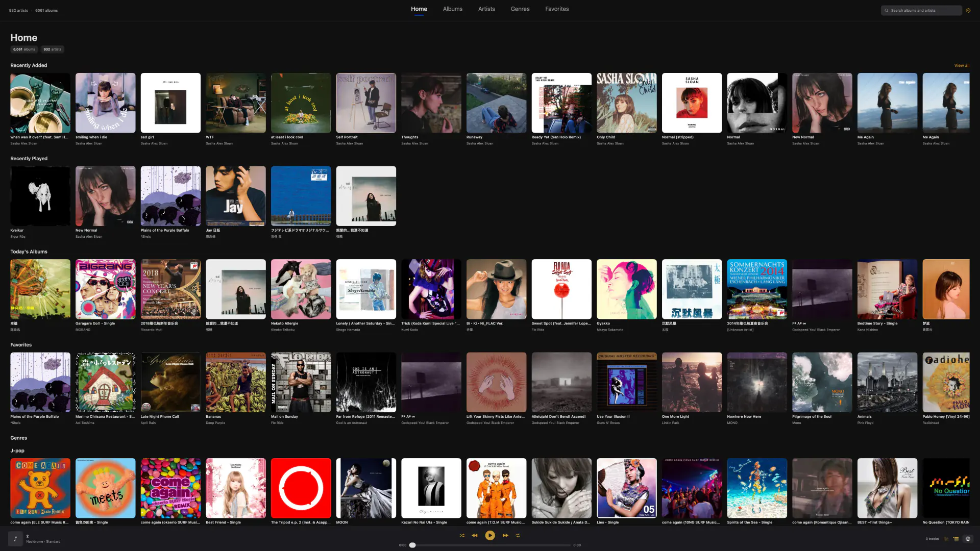
Task: Open settings via the gear icon
Action: click(x=968, y=10)
